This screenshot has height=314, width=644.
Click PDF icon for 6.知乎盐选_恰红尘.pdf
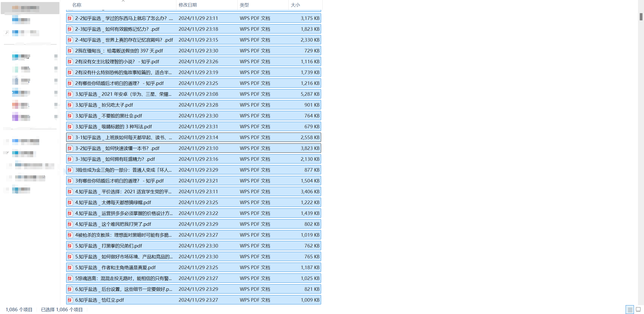(x=70, y=300)
